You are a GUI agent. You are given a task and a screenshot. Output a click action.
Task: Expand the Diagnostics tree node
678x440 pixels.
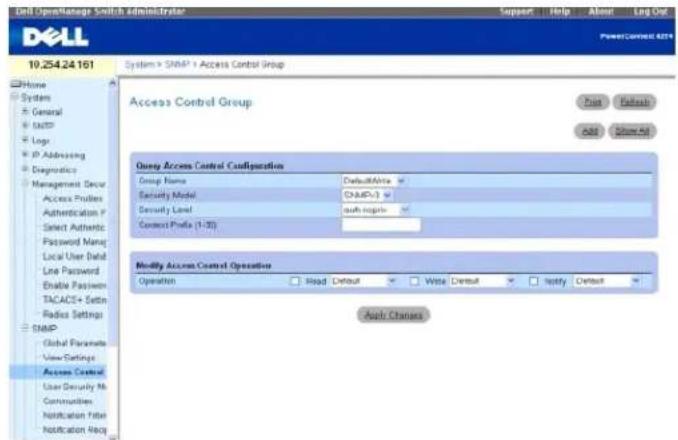coord(26,169)
